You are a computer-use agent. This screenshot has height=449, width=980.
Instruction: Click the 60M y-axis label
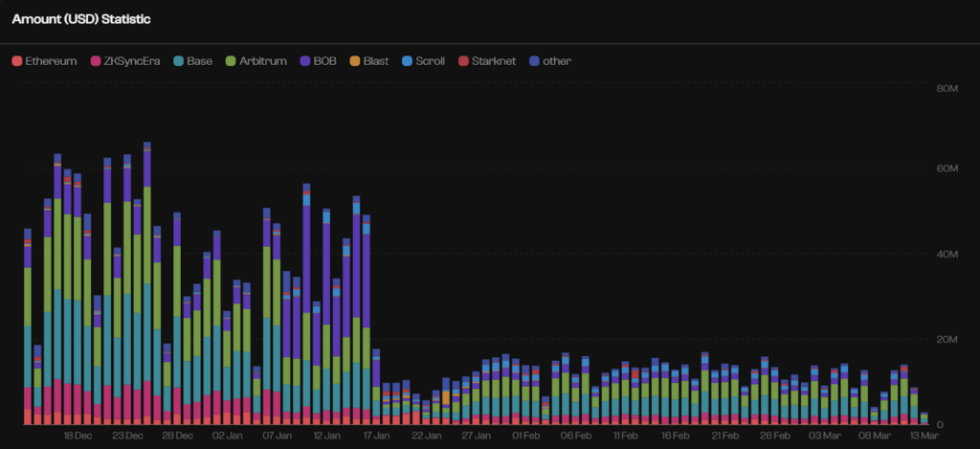click(x=947, y=168)
